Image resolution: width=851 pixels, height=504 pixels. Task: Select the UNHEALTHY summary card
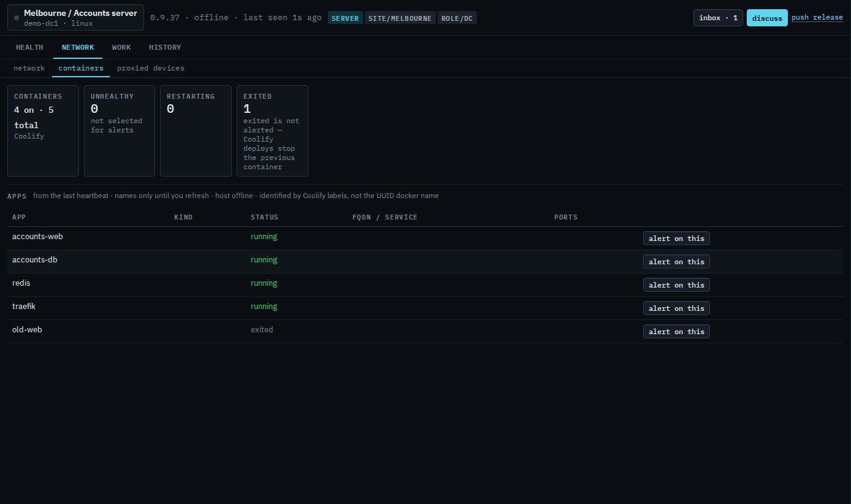click(120, 131)
